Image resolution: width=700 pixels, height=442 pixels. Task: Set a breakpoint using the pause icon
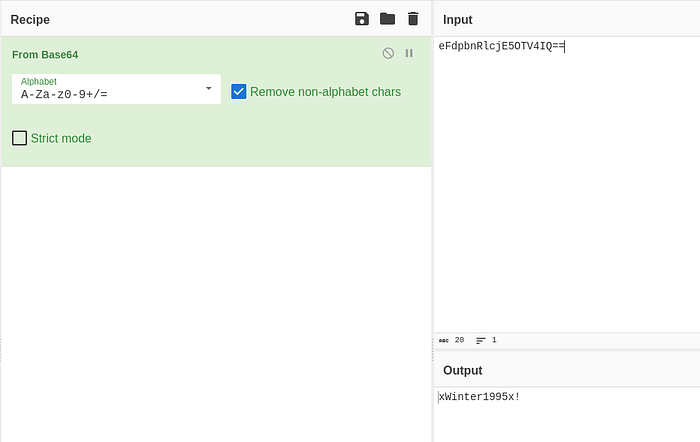pyautogui.click(x=409, y=53)
